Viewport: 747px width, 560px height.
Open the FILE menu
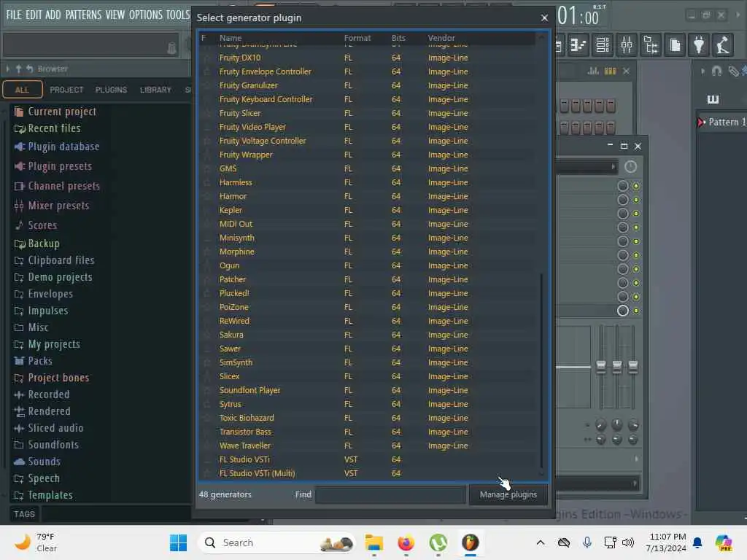(14, 15)
